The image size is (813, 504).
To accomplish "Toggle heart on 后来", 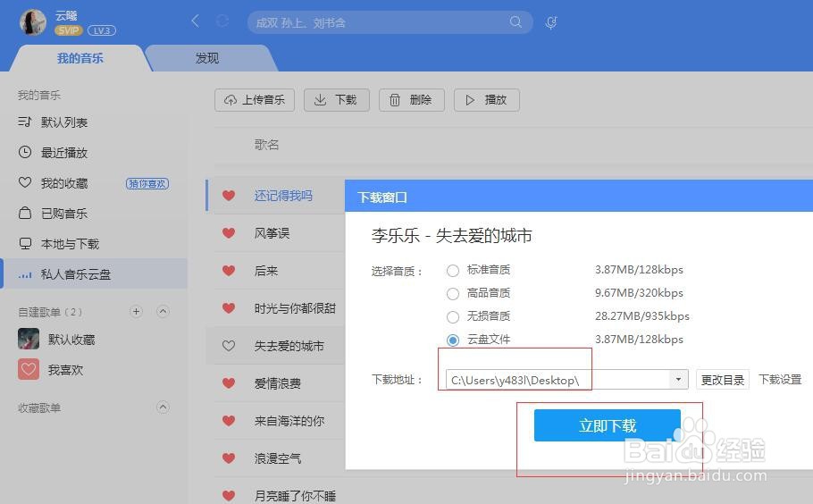I will tap(229, 271).
